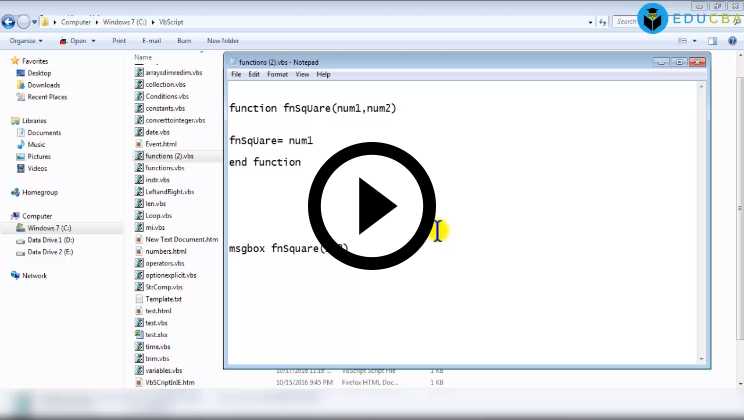Click the Homegroup icon in navigation pane
This screenshot has height=420, width=744.
pyautogui.click(x=14, y=192)
